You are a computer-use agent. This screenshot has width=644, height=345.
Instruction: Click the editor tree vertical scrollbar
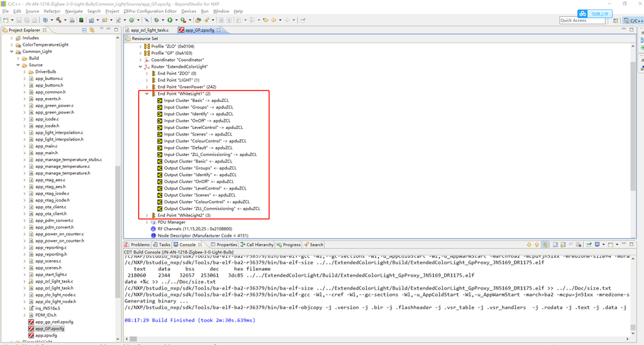[633, 127]
